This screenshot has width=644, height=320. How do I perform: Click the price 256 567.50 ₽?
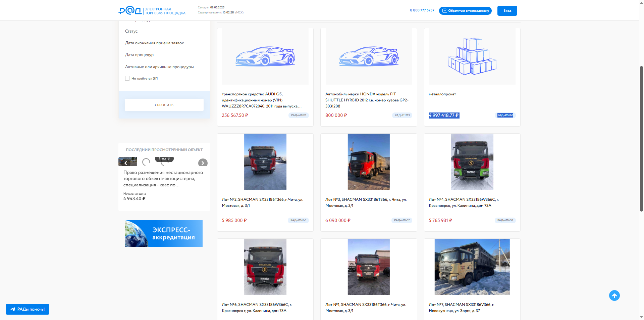pyautogui.click(x=235, y=115)
